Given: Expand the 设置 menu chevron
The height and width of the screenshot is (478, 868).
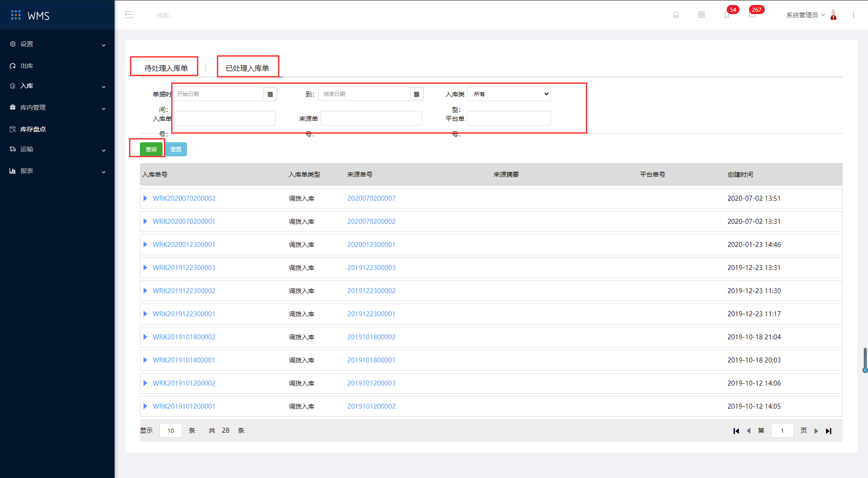Looking at the screenshot, I should tap(104, 45).
